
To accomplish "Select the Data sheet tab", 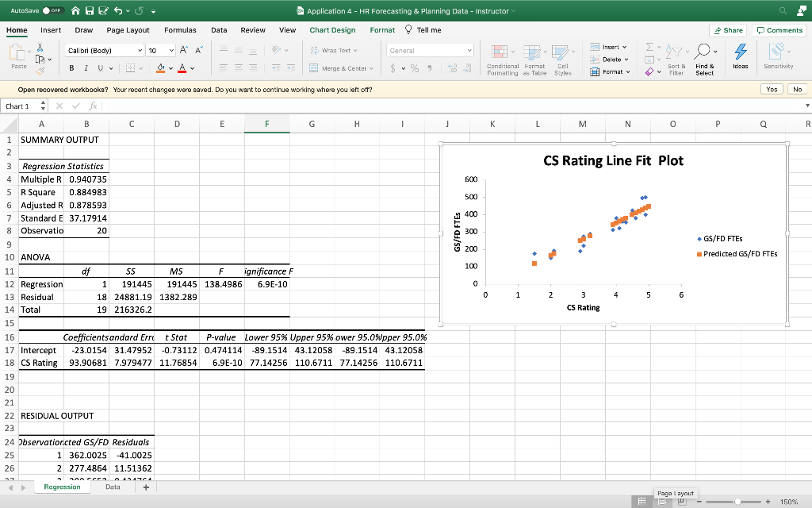I will tap(113, 487).
